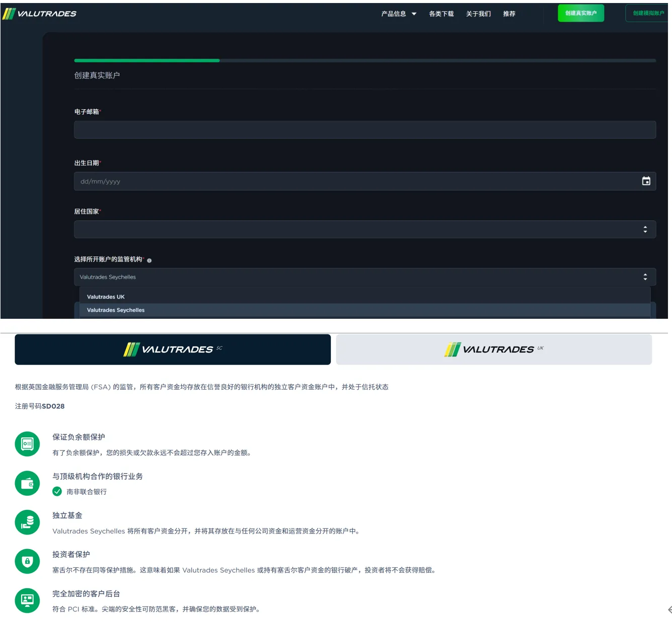
Task: Click the Valutrades Seychelles segregated funds description
Action: 206,531
